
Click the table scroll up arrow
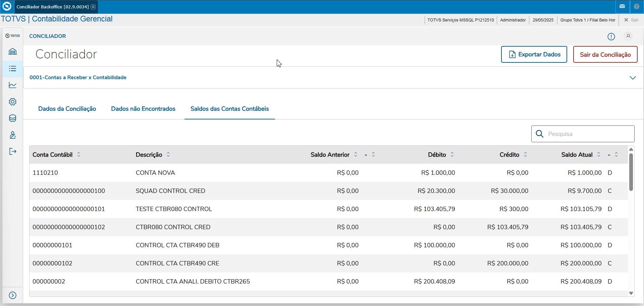pos(631,149)
